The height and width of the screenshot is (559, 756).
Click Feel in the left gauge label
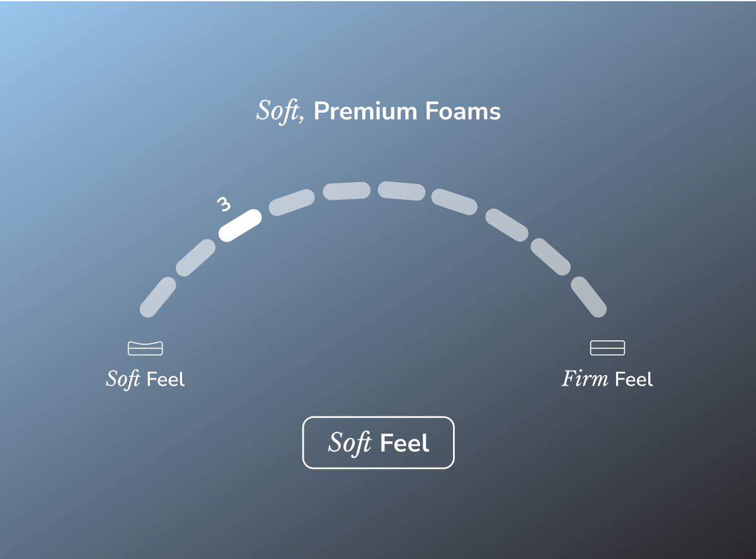pos(166,379)
